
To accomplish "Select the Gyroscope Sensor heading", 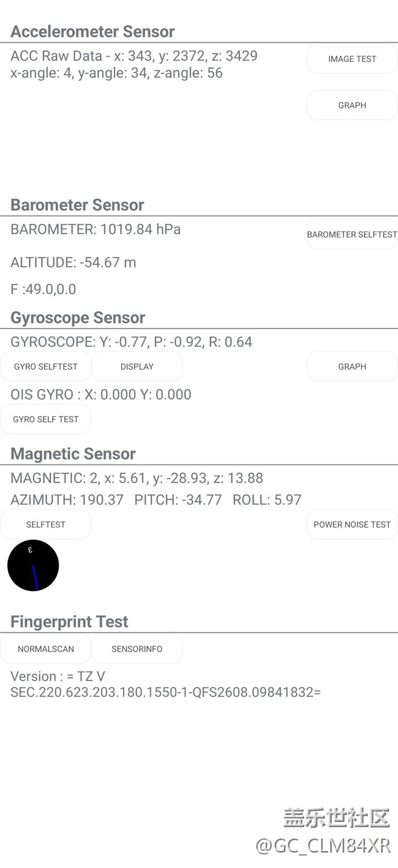I will pos(78,317).
